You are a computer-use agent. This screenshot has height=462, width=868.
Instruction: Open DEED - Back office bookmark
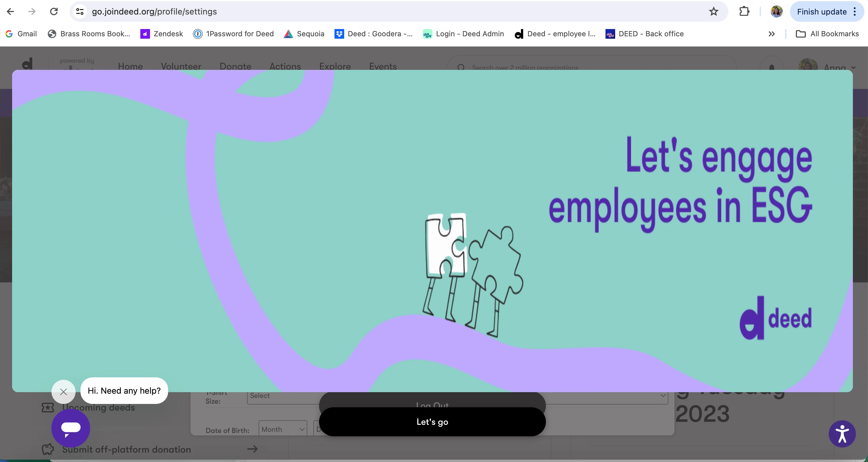coord(644,34)
